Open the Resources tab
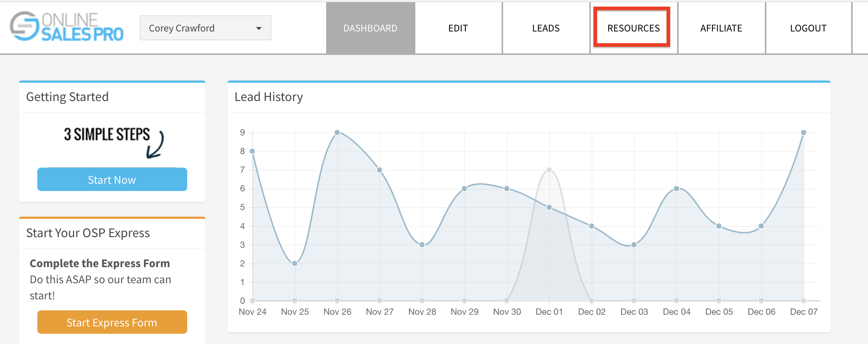Image resolution: width=868 pixels, height=344 pixels. coord(634,28)
